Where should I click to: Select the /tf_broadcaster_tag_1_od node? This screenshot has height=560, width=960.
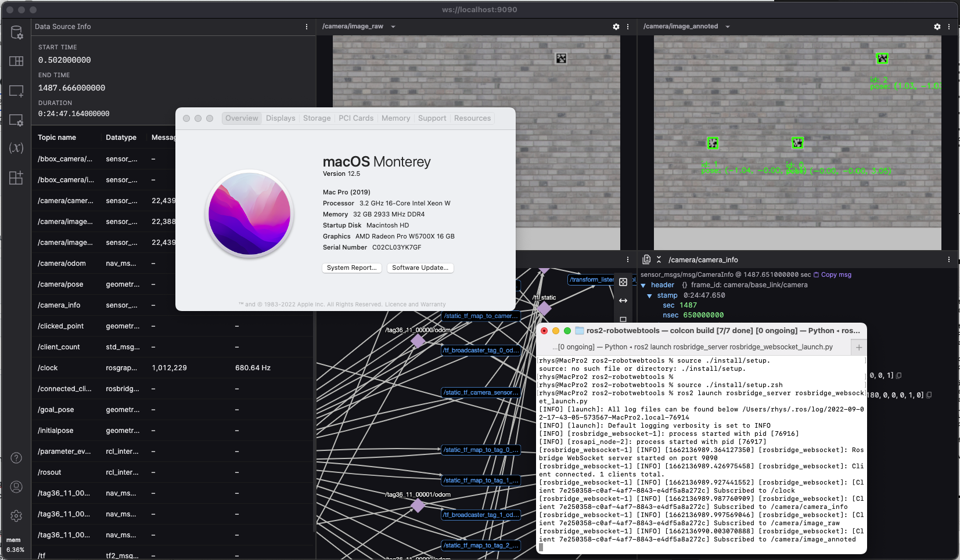(x=481, y=515)
